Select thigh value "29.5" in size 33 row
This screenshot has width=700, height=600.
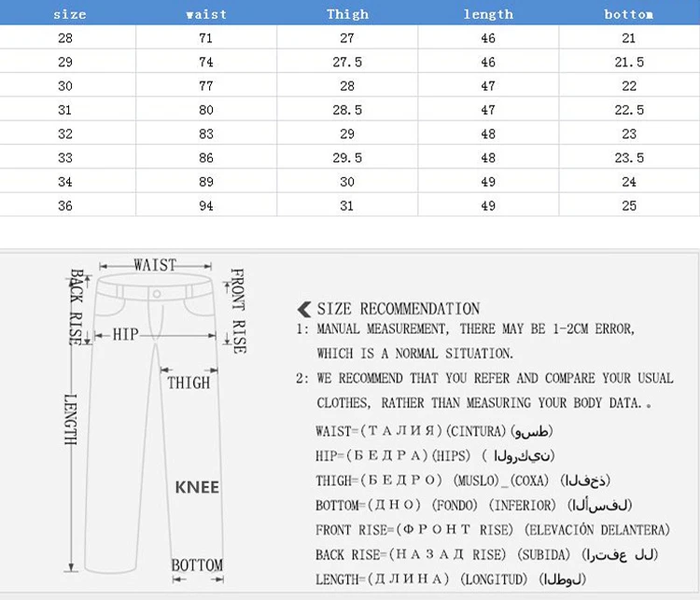pyautogui.click(x=347, y=158)
